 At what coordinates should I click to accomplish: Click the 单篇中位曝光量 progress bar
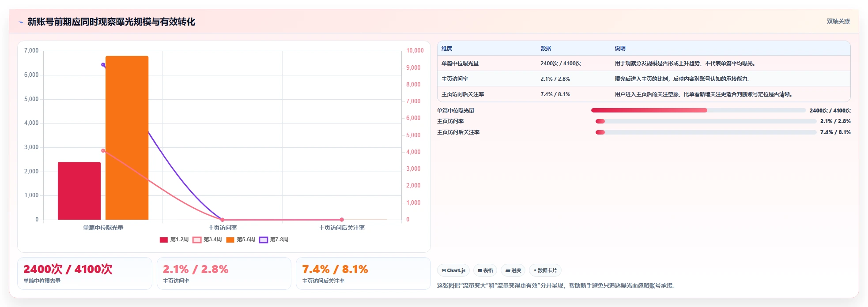(x=698, y=110)
